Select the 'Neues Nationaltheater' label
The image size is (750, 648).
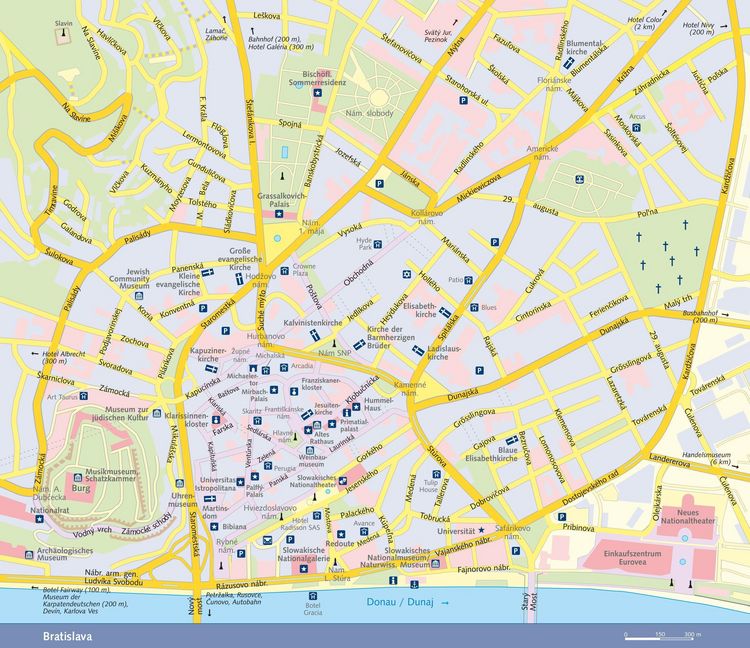point(688,516)
